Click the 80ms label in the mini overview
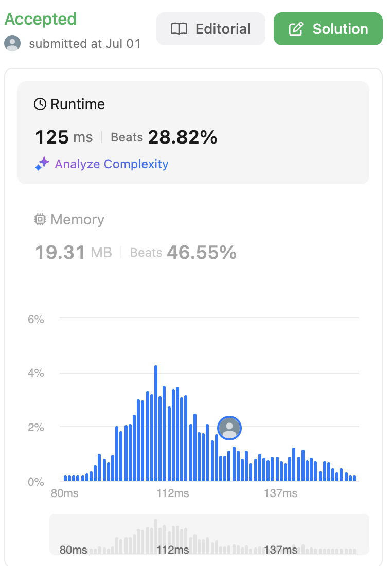 [x=73, y=550]
